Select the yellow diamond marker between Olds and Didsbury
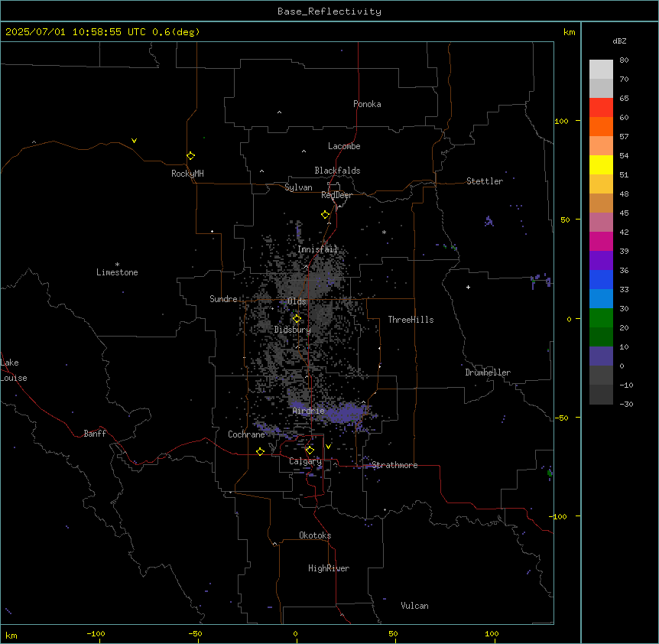The image size is (659, 644). click(x=297, y=319)
